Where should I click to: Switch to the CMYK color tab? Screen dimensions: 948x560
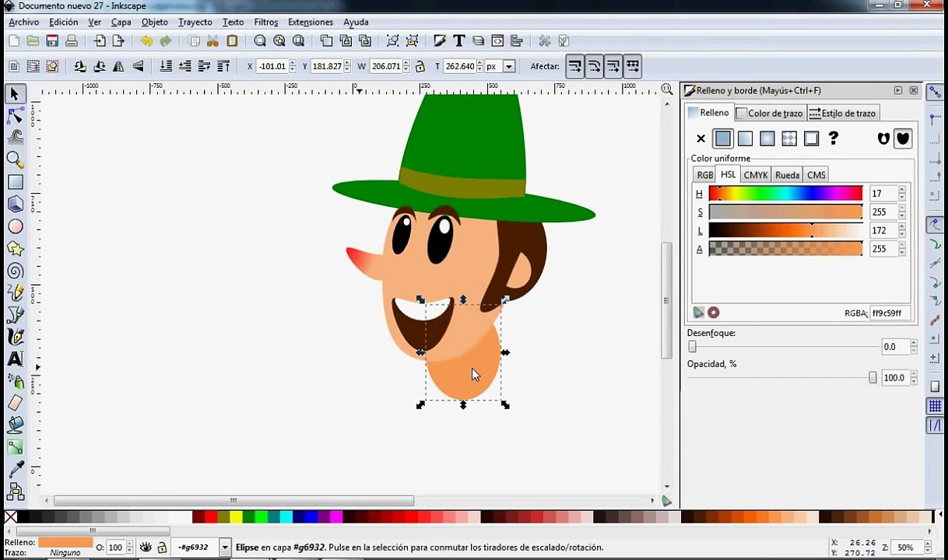756,175
